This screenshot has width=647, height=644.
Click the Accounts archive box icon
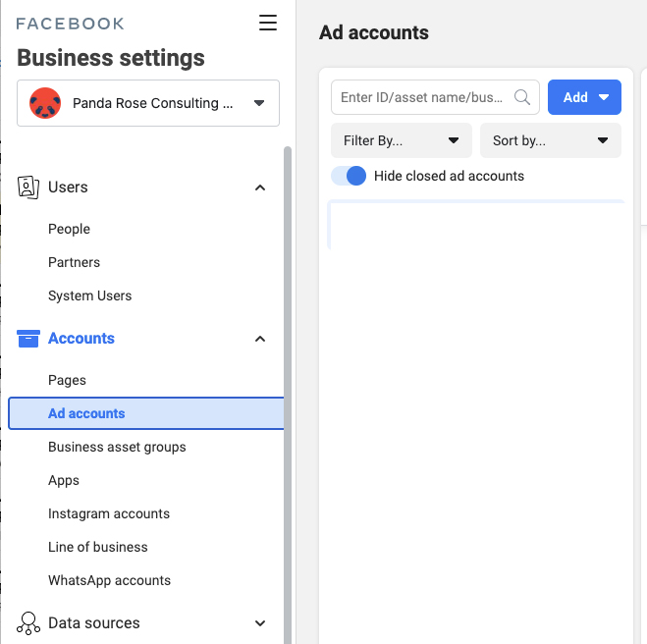pyautogui.click(x=28, y=339)
